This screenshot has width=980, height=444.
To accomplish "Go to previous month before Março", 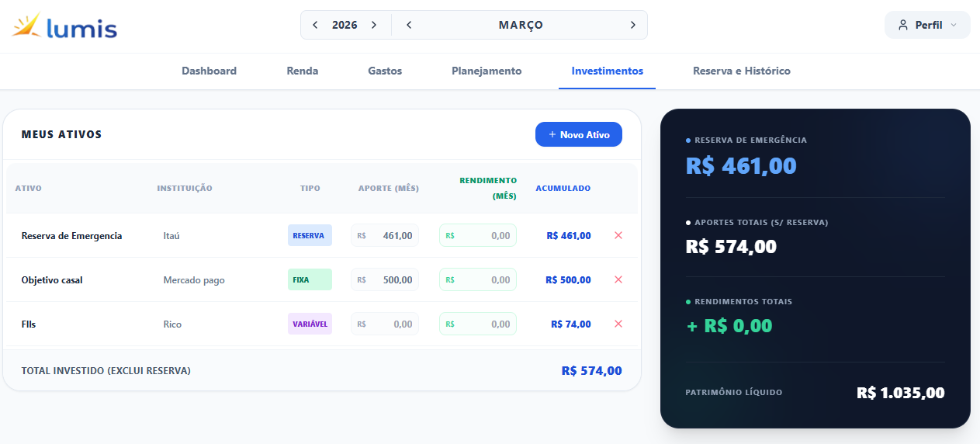I will (409, 25).
